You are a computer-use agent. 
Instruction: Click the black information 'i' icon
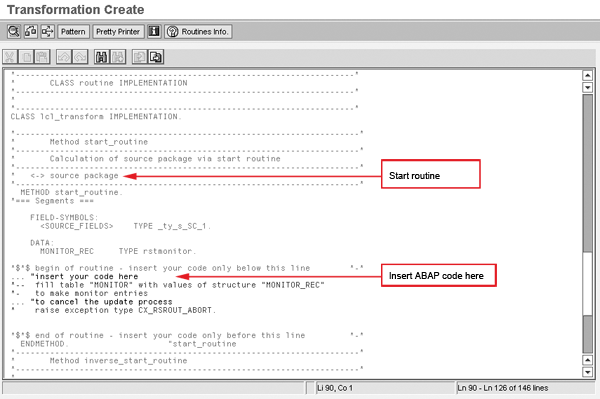(154, 31)
